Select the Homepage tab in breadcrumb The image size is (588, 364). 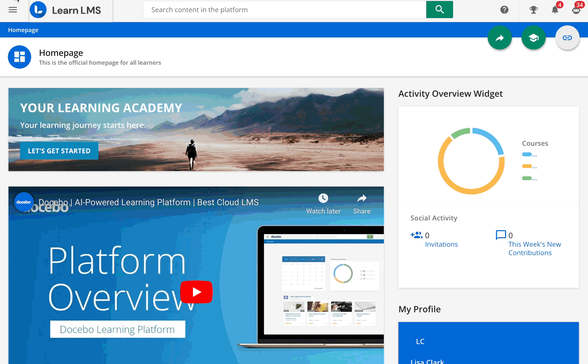[x=23, y=30]
